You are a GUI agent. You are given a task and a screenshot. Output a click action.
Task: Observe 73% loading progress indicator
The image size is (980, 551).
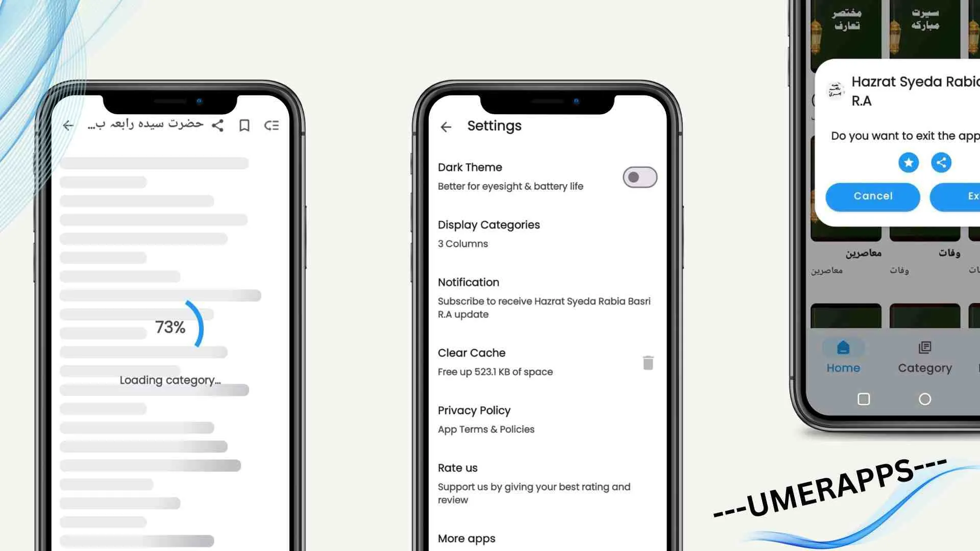[169, 327]
